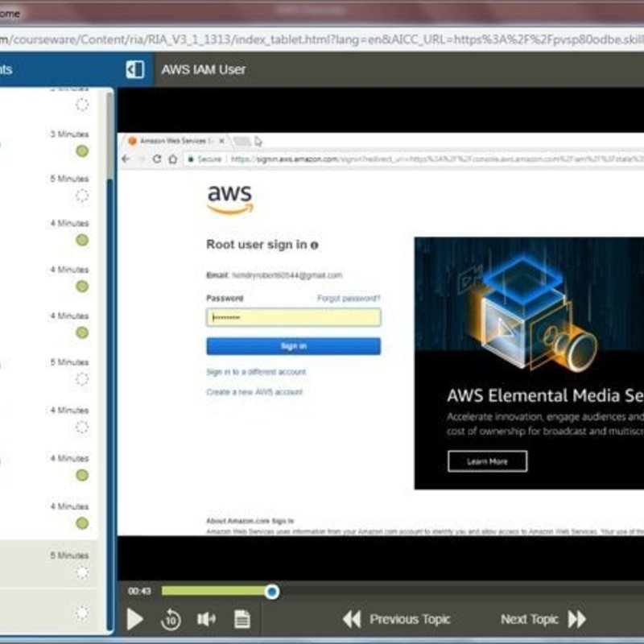Click Sign in to a different account
This screenshot has height=644, width=644.
[x=256, y=372]
